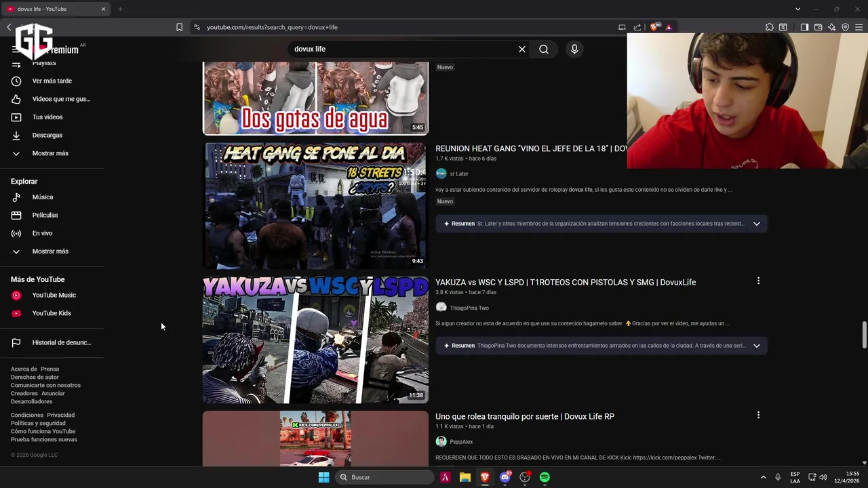Open ThiagoPina Two channel name
This screenshot has height=488, width=868.
click(x=469, y=308)
